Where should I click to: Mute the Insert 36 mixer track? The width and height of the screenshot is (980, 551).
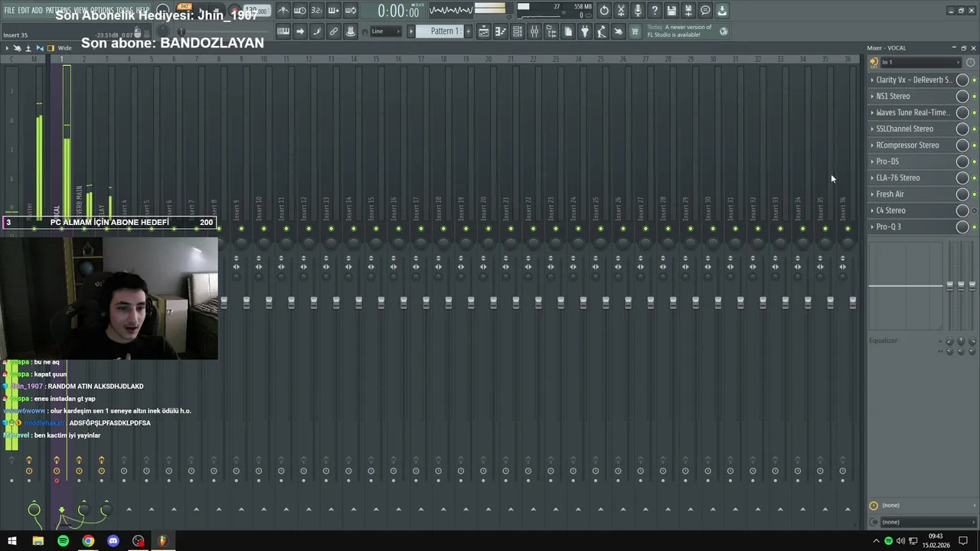coord(847,229)
